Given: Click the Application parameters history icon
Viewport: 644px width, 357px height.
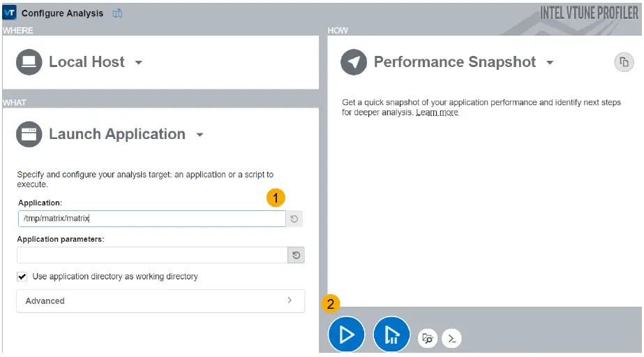Looking at the screenshot, I should [x=297, y=255].
